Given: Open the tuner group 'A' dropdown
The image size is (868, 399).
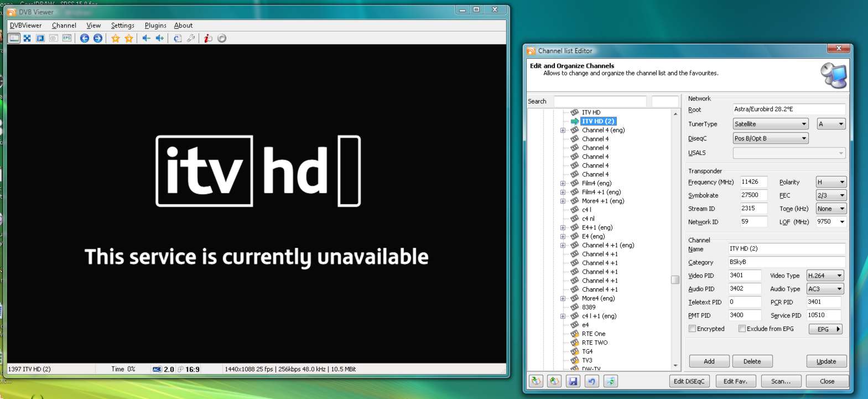Looking at the screenshot, I should click(x=831, y=124).
